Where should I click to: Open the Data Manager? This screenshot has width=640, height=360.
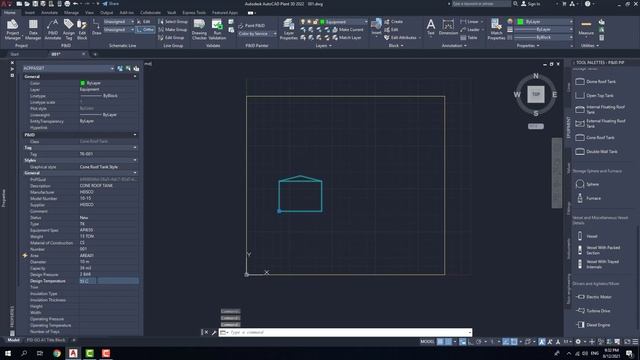(33, 29)
